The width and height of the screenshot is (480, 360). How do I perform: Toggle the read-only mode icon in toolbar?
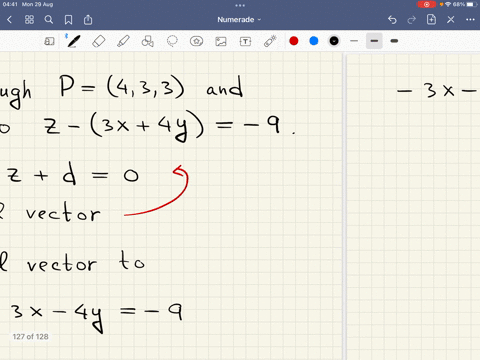49,41
